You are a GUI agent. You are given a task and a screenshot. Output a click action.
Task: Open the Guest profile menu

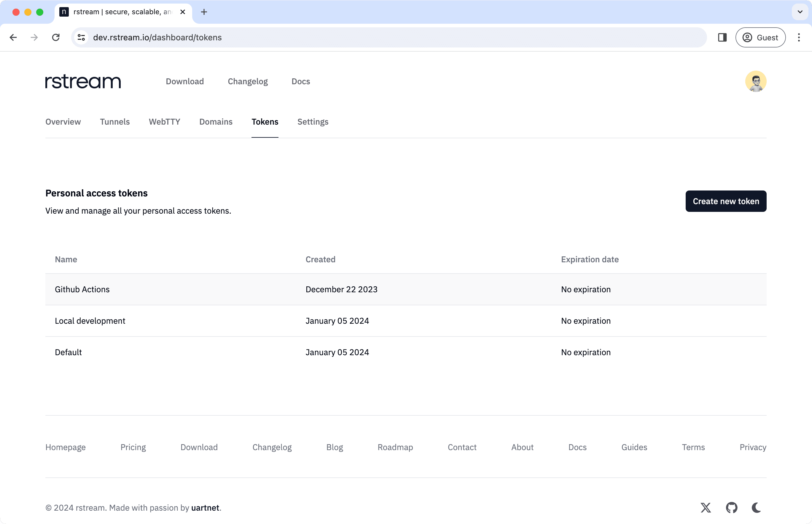pyautogui.click(x=760, y=37)
